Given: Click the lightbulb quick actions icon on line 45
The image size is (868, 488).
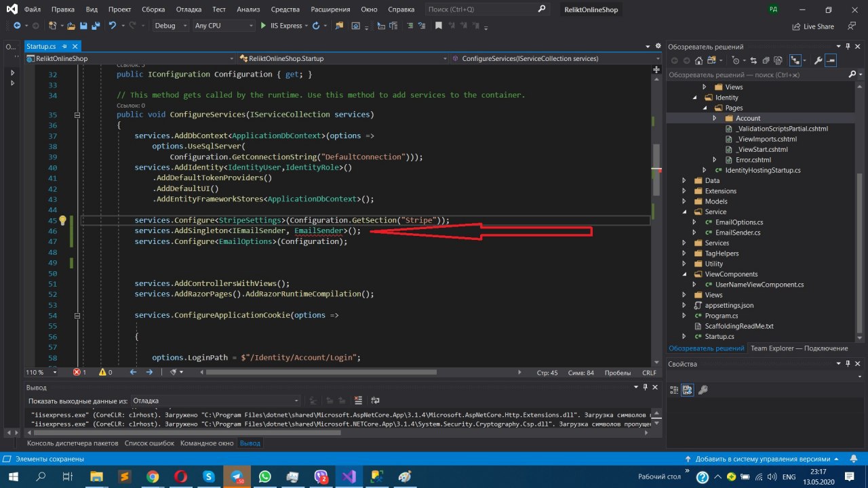Looking at the screenshot, I should 62,220.
